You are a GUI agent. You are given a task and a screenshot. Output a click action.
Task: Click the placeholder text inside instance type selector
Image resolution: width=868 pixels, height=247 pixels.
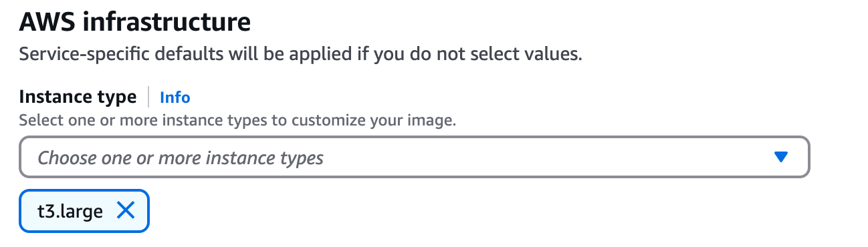tap(181, 158)
